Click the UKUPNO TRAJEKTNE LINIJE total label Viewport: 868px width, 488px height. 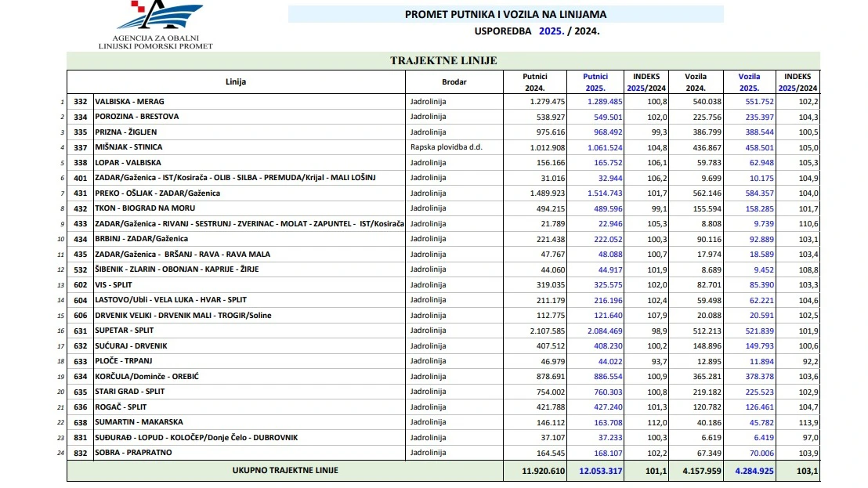(x=285, y=470)
